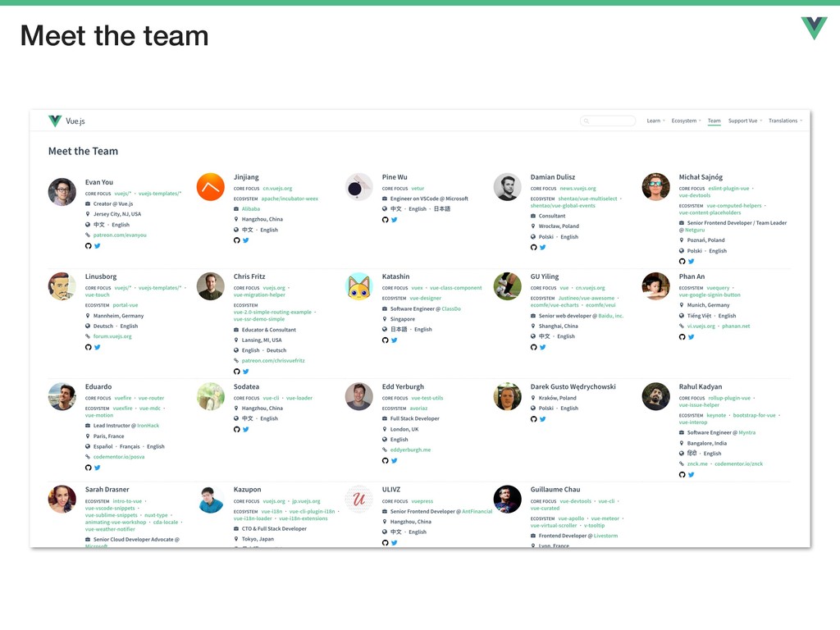The image size is (840, 630).
Task: Click Kazupon's profile avatar
Action: point(211,499)
